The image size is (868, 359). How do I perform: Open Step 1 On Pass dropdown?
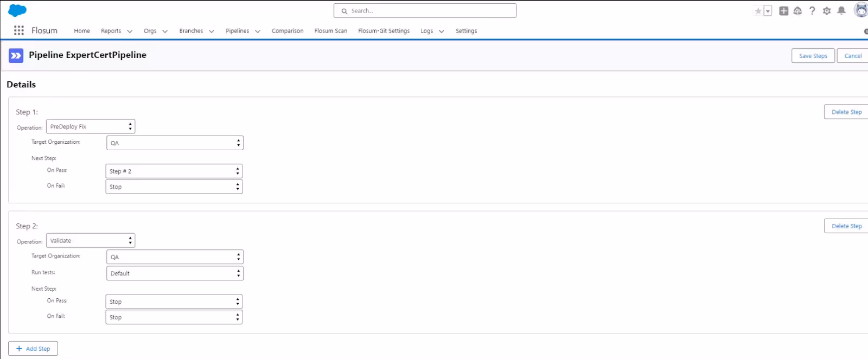pyautogui.click(x=174, y=171)
